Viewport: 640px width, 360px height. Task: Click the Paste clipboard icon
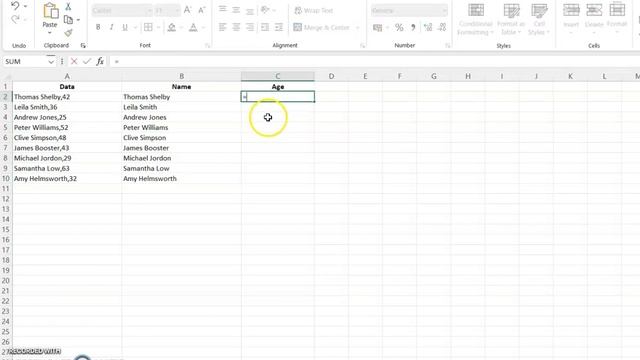pyautogui.click(x=50, y=11)
